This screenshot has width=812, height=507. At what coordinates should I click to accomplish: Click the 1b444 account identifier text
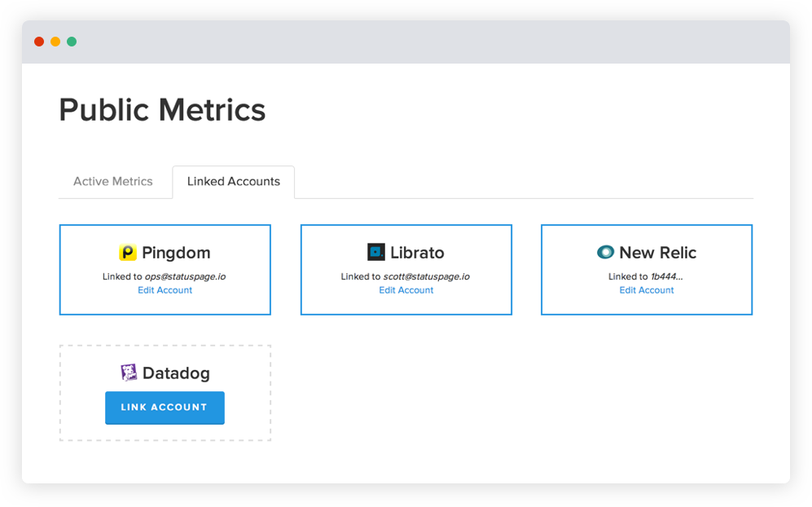pos(665,276)
